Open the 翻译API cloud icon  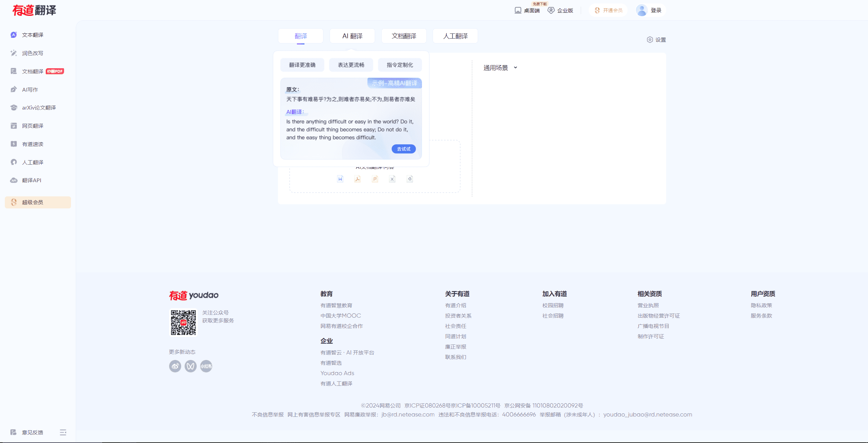[x=14, y=180]
